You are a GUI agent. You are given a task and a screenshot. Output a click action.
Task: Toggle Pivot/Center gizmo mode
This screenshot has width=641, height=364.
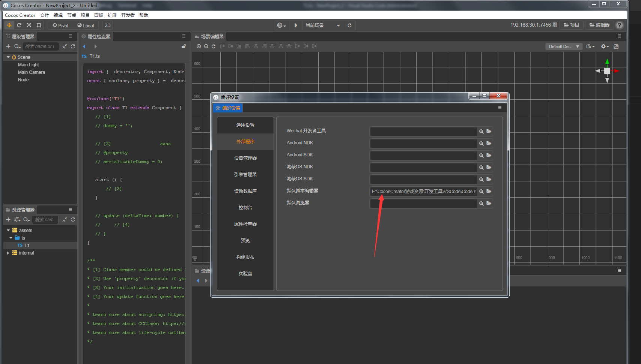(60, 25)
